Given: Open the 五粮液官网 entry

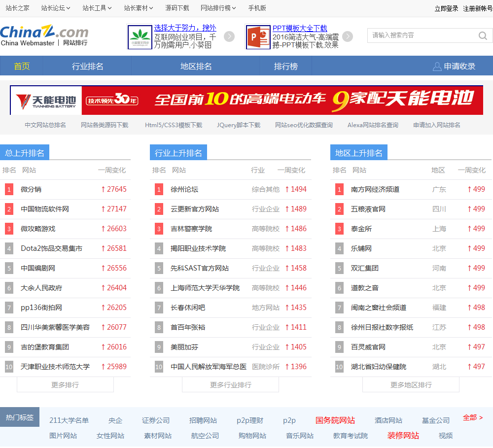Looking at the screenshot, I should pyautogui.click(x=368, y=209).
